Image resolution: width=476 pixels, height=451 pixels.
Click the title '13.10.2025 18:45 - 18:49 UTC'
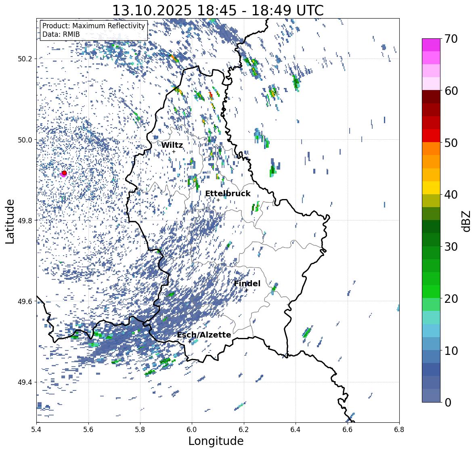[218, 10]
